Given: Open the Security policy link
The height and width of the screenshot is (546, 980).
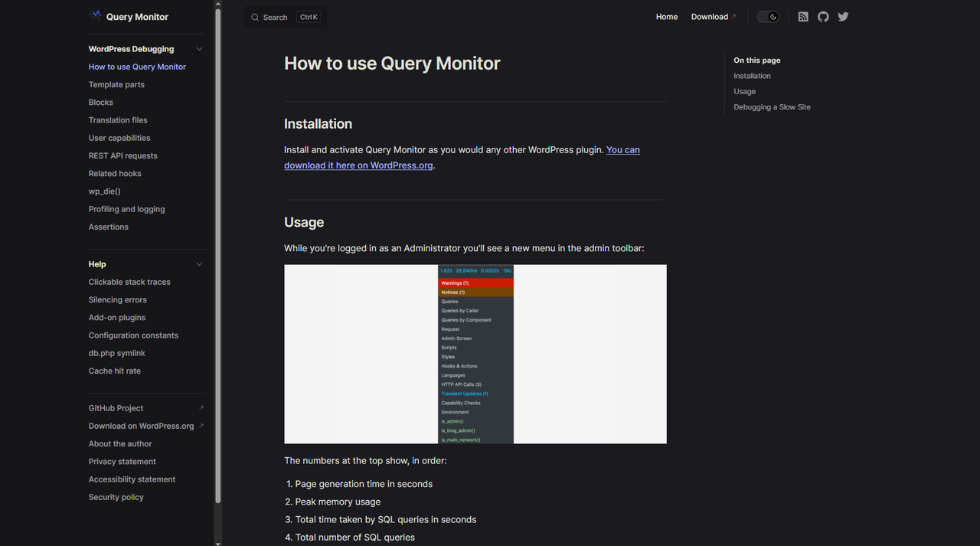Looking at the screenshot, I should pos(116,497).
